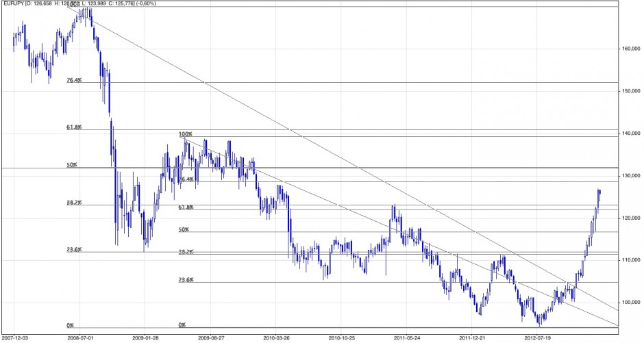Click the 100,000 price axis label
The width and height of the screenshot is (644, 343).
pos(630,303)
